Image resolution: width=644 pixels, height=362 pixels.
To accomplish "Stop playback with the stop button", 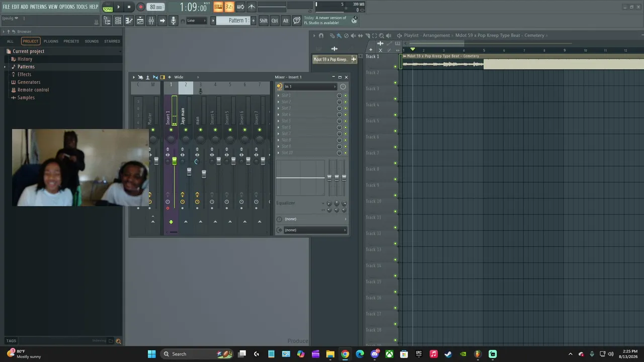I will click(129, 7).
